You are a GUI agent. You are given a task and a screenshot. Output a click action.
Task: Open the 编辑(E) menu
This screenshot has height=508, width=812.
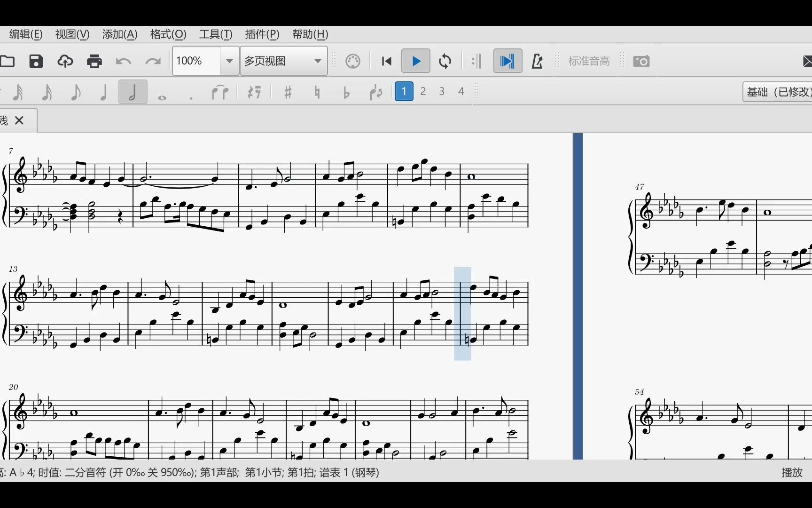[x=26, y=34]
